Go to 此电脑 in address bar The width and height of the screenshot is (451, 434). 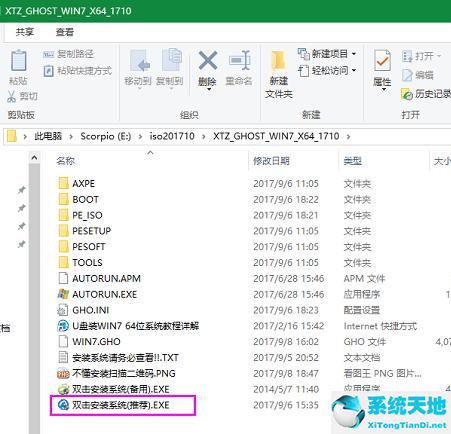pos(48,136)
